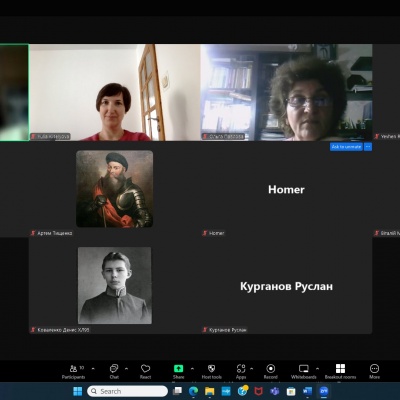Launch Microsoft Edge from the taskbar
This screenshot has width=400, height=400.
point(193,391)
